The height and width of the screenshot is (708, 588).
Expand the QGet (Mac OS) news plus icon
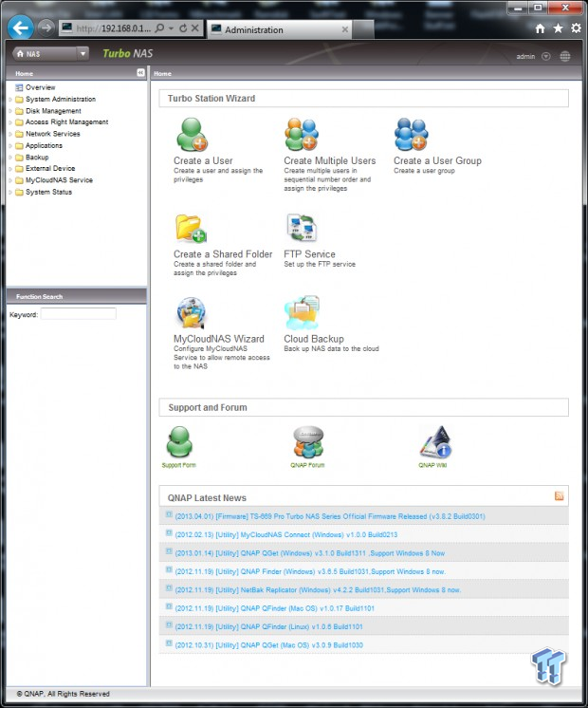[x=169, y=643]
